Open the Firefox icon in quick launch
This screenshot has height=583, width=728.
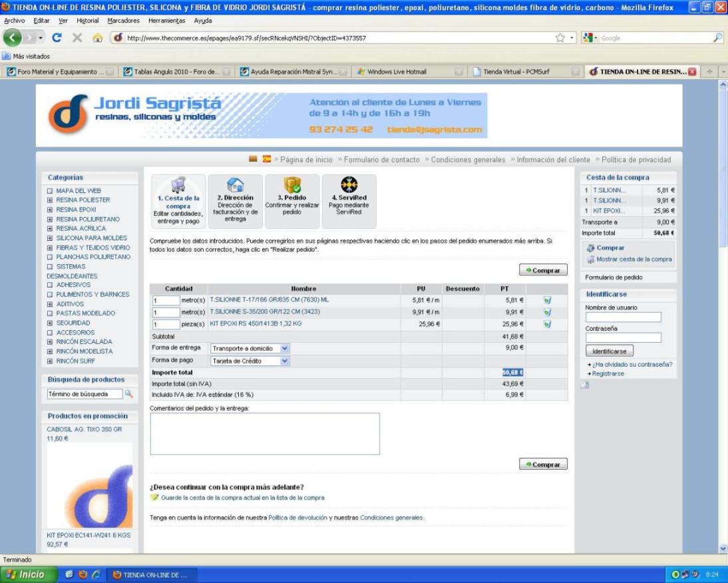tap(83, 574)
